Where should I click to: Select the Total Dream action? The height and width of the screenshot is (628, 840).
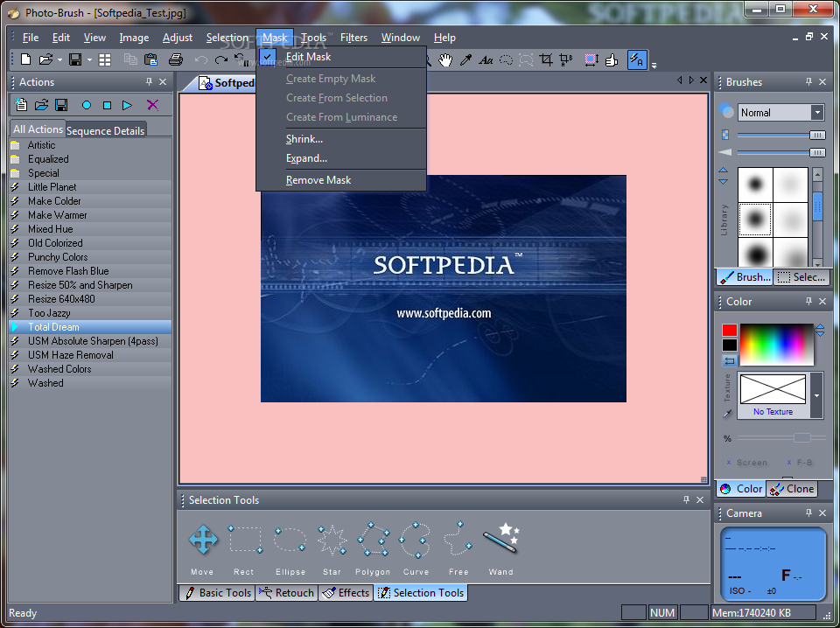90,327
